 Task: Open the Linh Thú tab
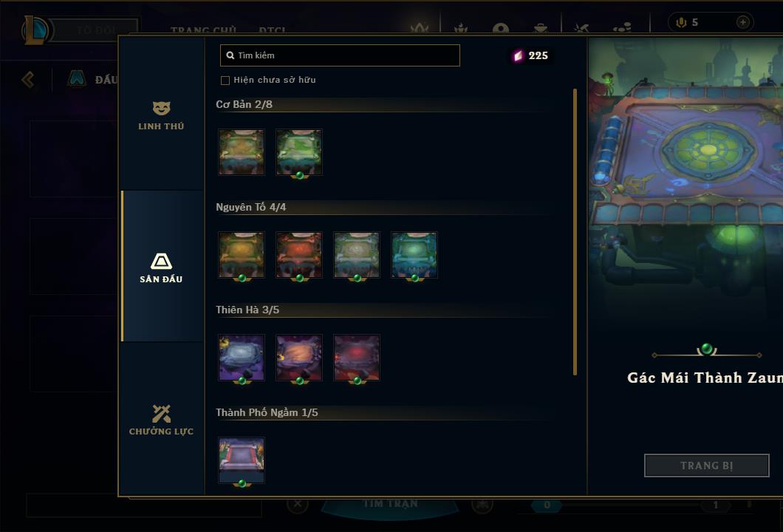pyautogui.click(x=161, y=117)
